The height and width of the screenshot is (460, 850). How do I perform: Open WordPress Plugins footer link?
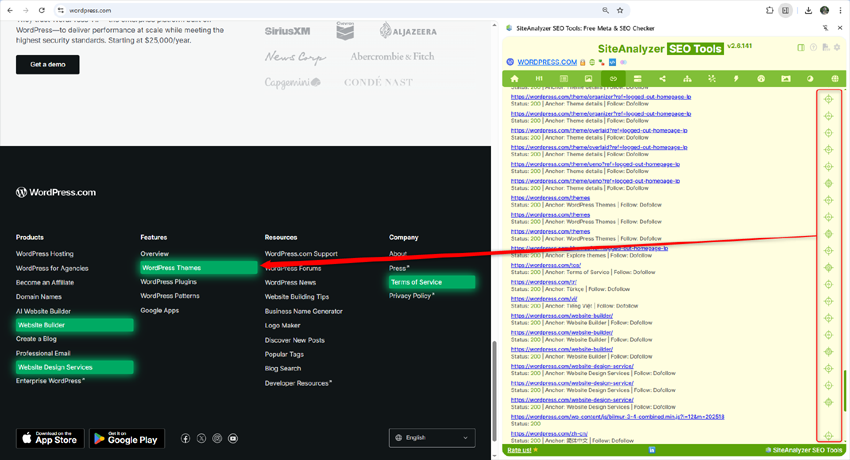169,282
